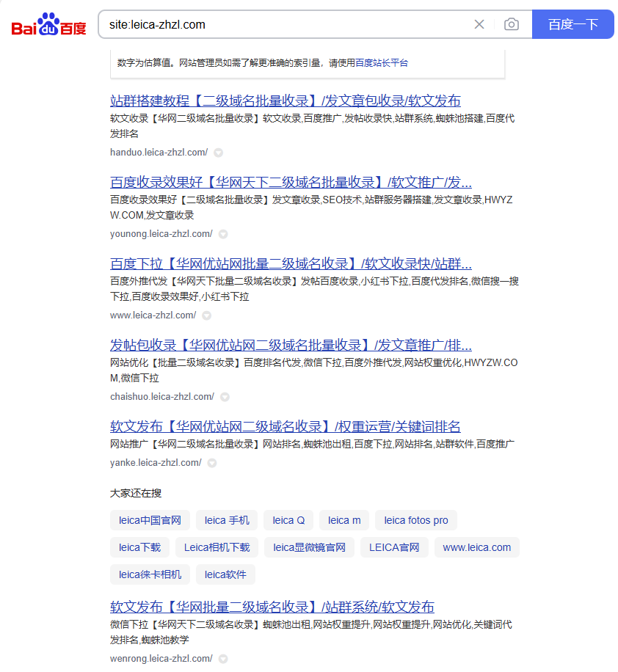Select related search leica显微镜官网
Viewport: 618px width, 672px height.
coord(309,547)
